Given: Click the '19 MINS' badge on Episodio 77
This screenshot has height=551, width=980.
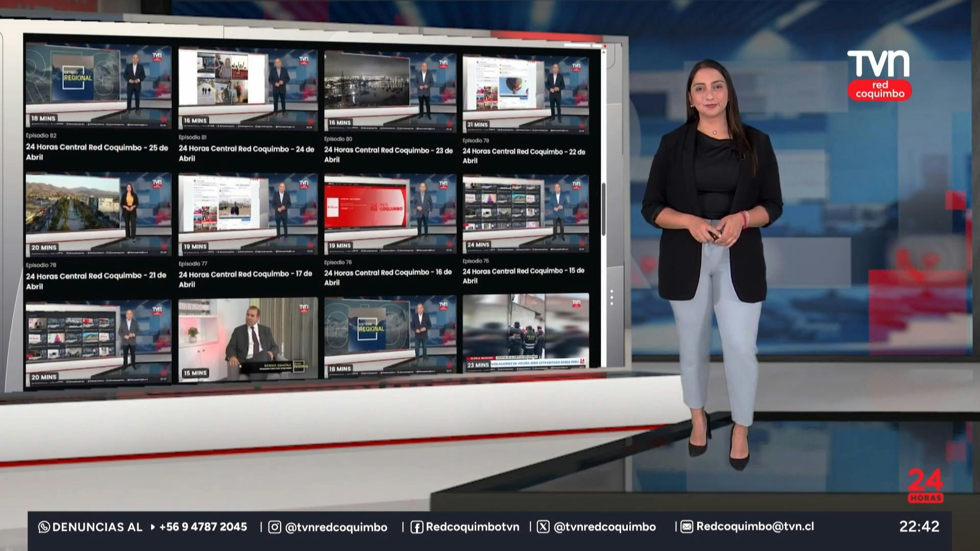Looking at the screenshot, I should (195, 247).
